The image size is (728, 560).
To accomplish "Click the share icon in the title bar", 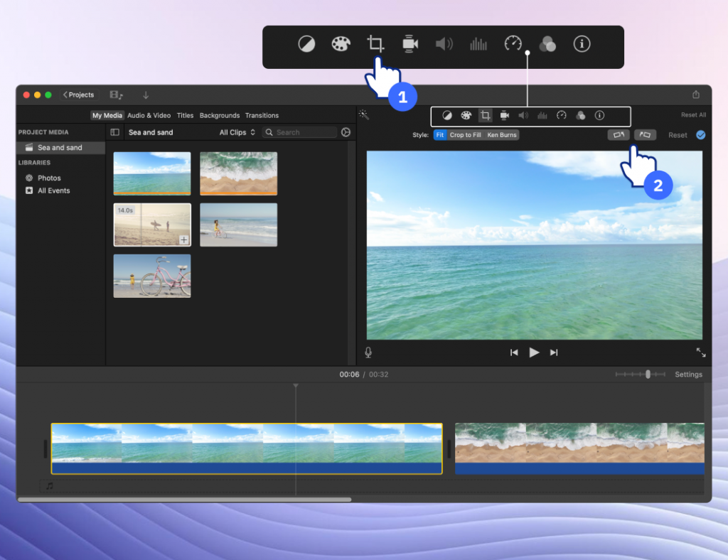I will click(696, 95).
